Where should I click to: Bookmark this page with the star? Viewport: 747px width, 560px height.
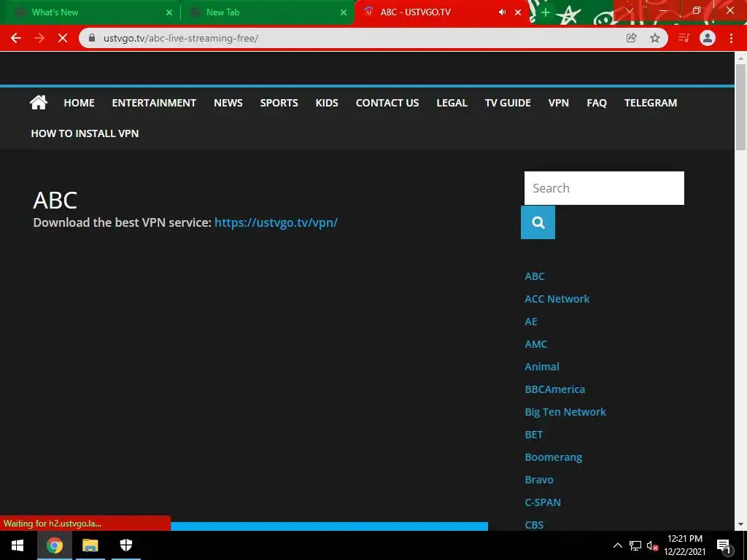[x=655, y=38]
